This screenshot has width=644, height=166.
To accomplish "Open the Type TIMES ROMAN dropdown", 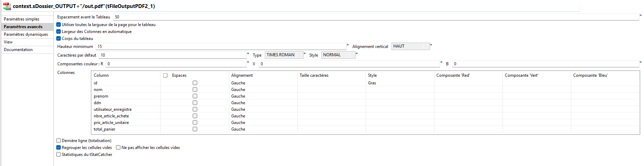I will 284,55.
